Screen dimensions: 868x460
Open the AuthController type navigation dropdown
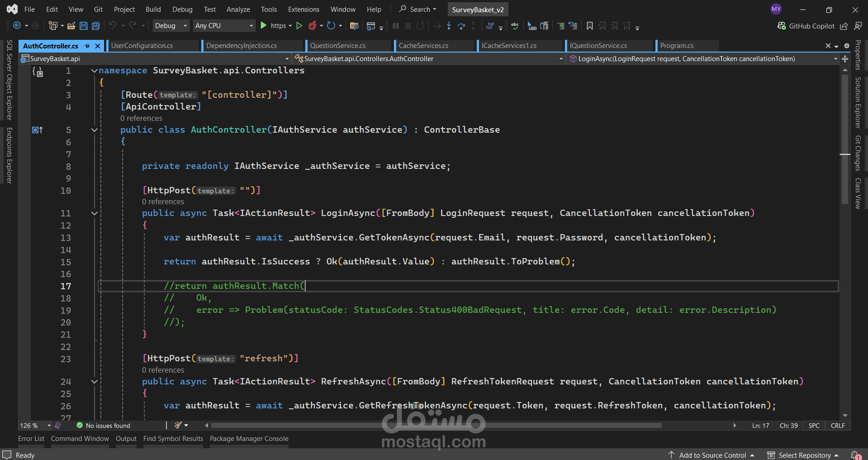429,59
